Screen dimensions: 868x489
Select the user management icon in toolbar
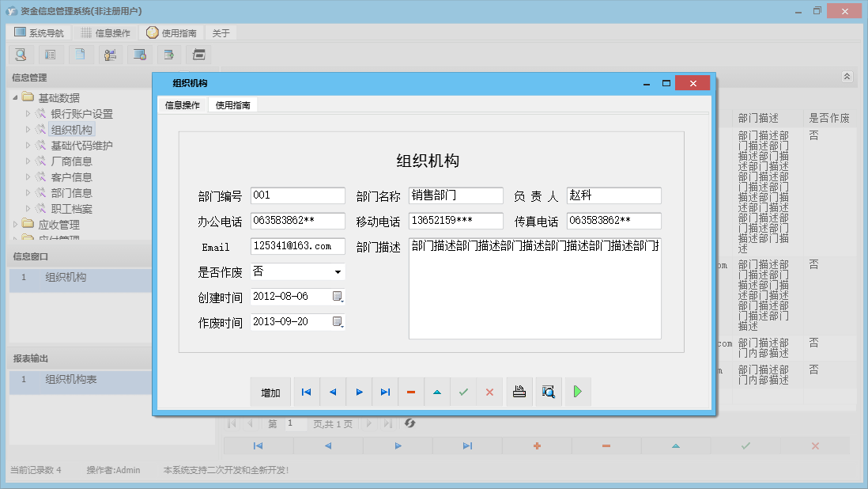(110, 54)
